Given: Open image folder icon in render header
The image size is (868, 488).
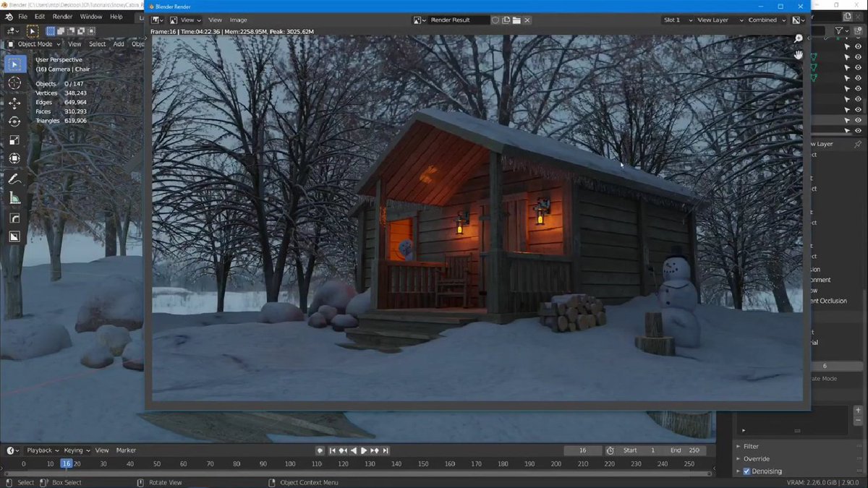Looking at the screenshot, I should (x=516, y=20).
